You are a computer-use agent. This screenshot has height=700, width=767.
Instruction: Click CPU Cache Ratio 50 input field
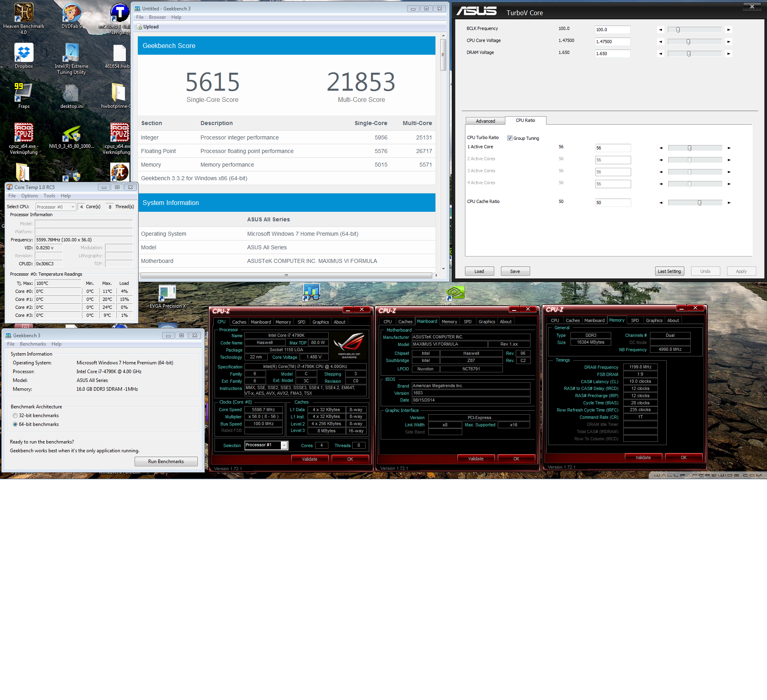(x=613, y=203)
